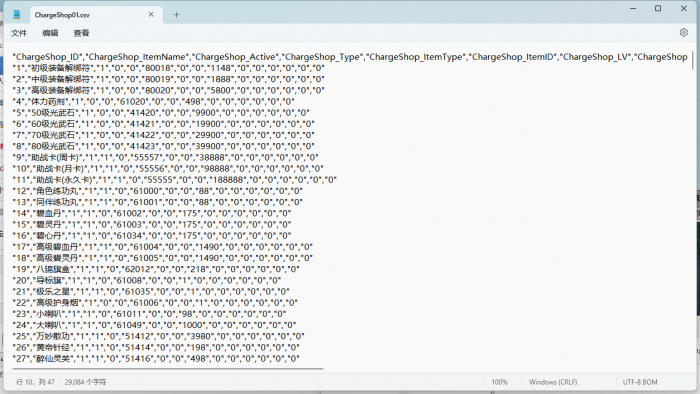Image resolution: width=700 pixels, height=394 pixels.
Task: Click the Notepad app icon
Action: (x=17, y=15)
